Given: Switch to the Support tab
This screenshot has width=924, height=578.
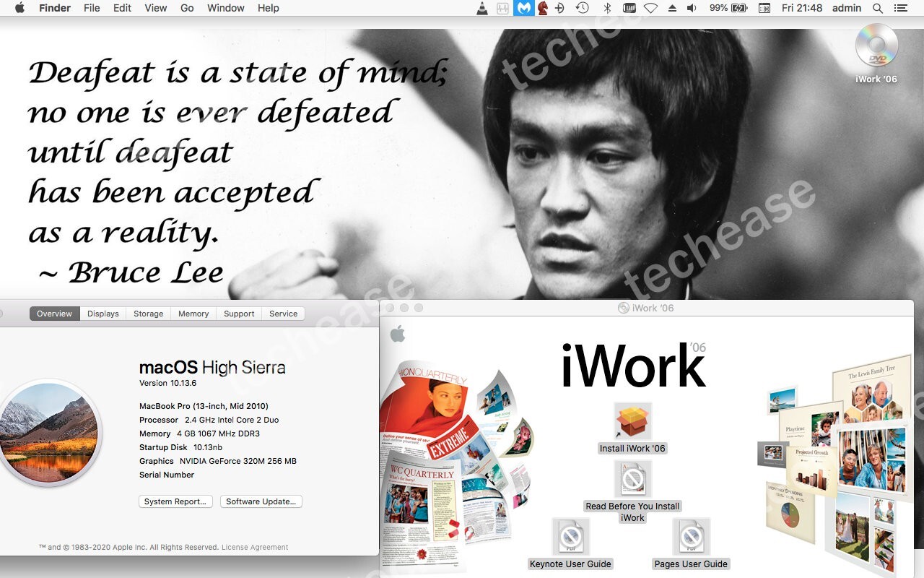Looking at the screenshot, I should coord(239,314).
